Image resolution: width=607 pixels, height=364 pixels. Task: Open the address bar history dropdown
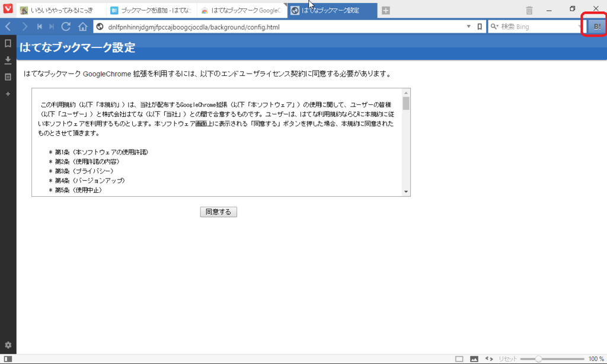coord(468,27)
